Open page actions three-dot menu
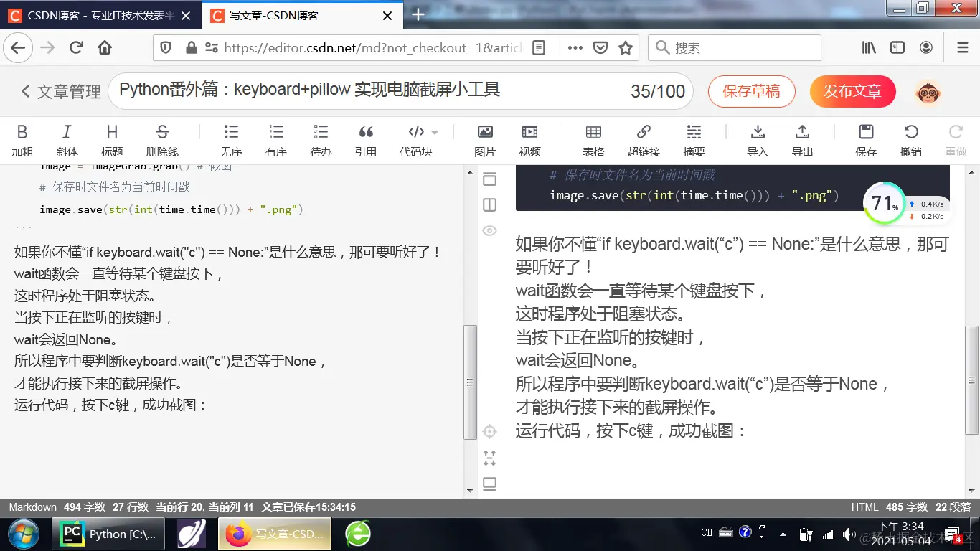 point(575,48)
